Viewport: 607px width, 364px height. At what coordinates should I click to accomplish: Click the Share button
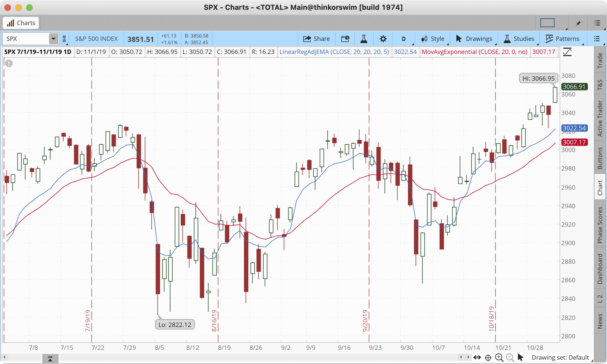coord(316,39)
